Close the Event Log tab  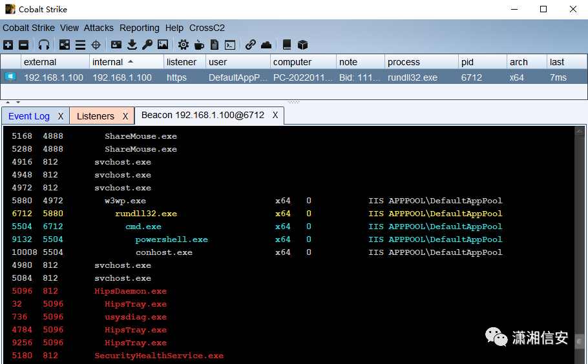[x=61, y=116]
